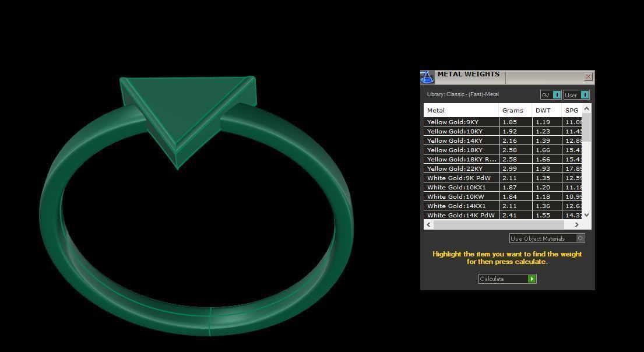Viewport: 644px width, 352px height.
Task: Click the vertical scrollbar thumb
Action: pyautogui.click(x=586, y=127)
